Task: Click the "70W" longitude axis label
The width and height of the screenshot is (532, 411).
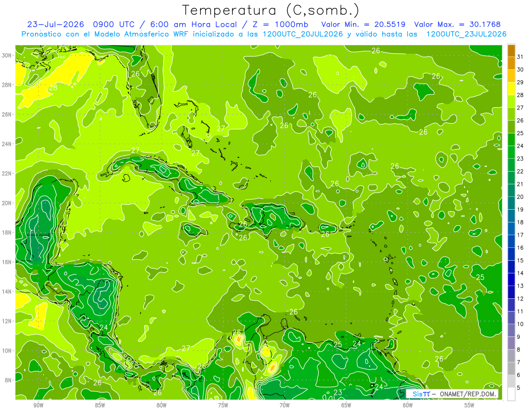Action: 285,405
